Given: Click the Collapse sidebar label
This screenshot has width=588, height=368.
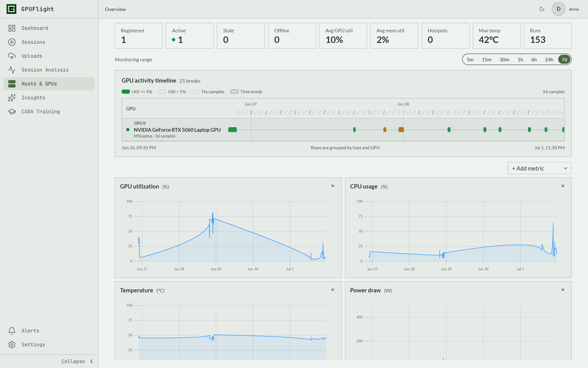Looking at the screenshot, I should (73, 361).
